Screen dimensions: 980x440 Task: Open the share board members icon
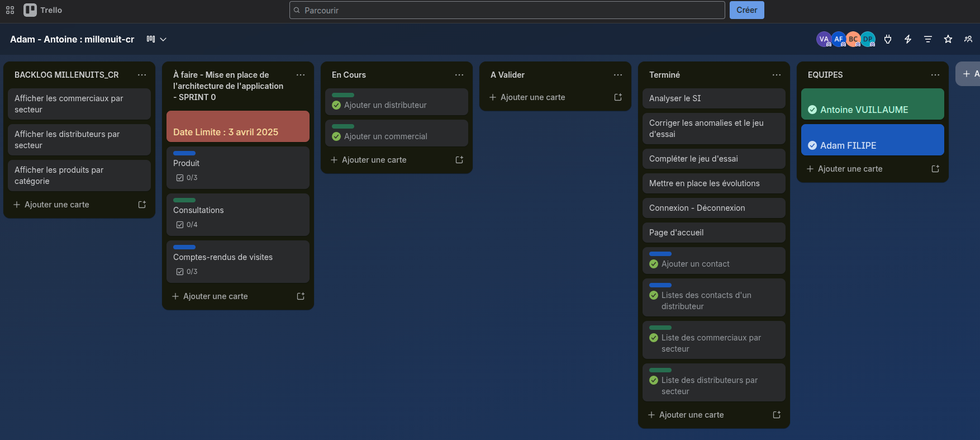[968, 39]
